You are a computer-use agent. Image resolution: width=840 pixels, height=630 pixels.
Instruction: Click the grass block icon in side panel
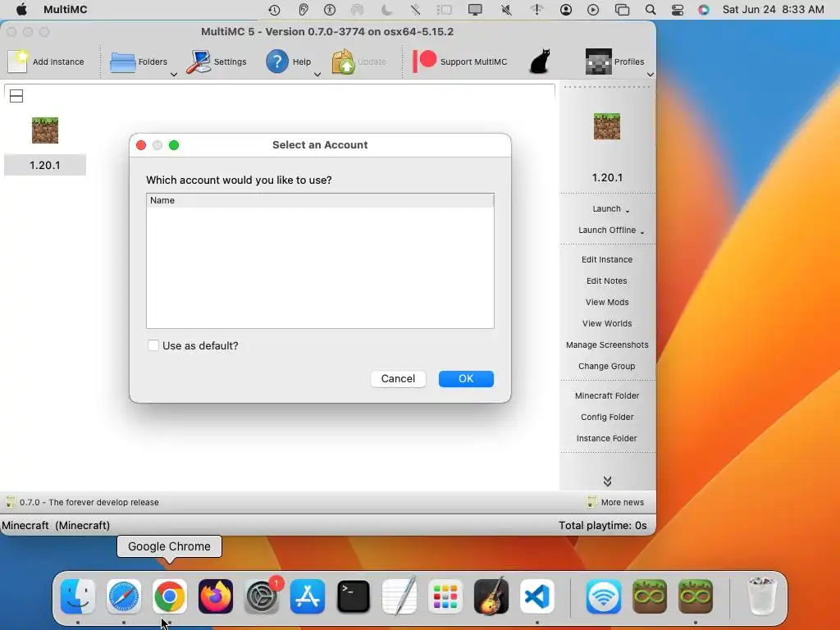(x=607, y=126)
